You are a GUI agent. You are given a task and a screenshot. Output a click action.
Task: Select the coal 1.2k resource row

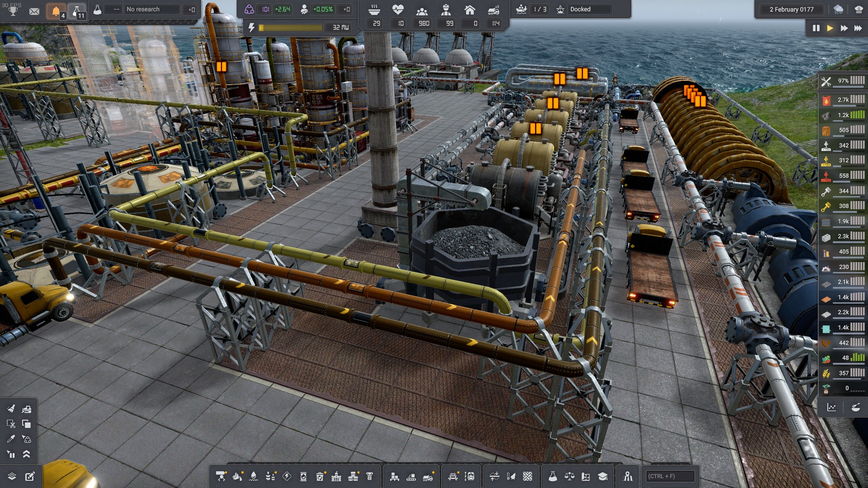(x=843, y=115)
